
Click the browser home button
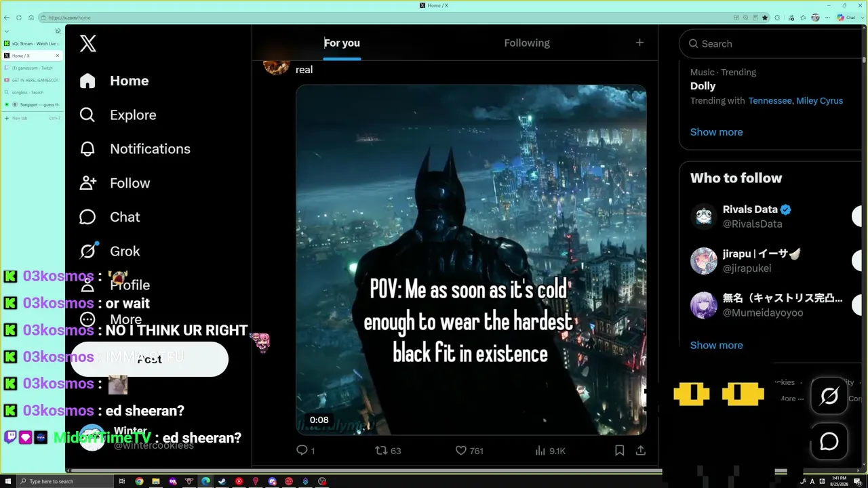[x=31, y=18]
